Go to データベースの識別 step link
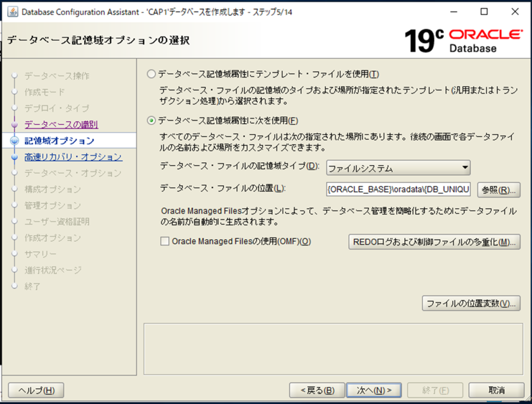532x404 pixels. (x=61, y=125)
